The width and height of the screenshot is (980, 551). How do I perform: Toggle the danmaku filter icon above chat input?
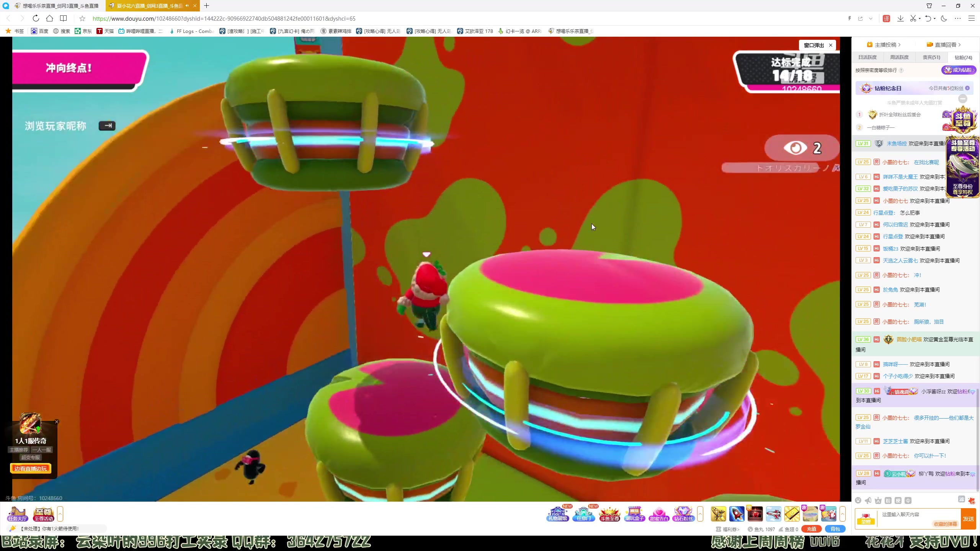tap(961, 499)
